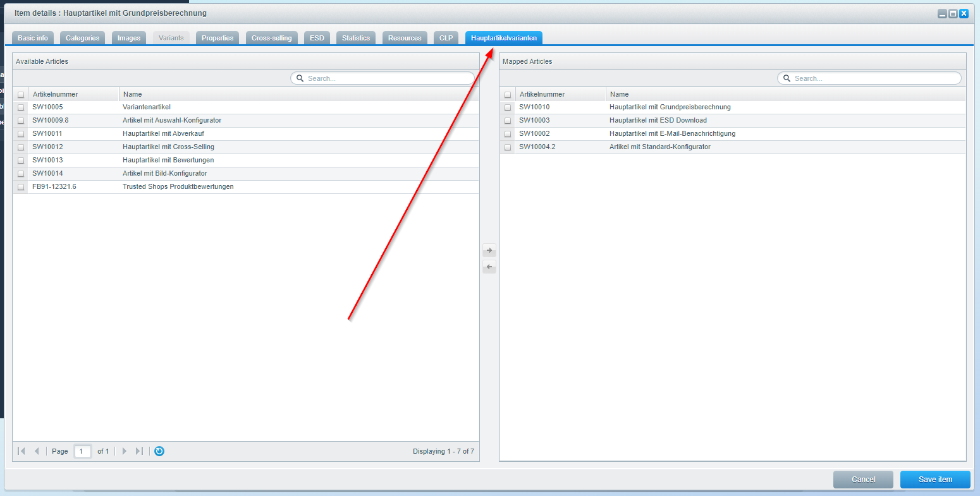Select mapped Hauptartikel mit E-Mail-Benachrichtigung text
This screenshot has height=496, width=980.
673,134
